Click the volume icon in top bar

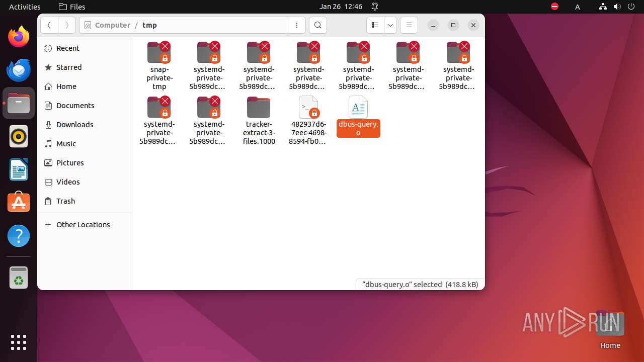click(x=617, y=7)
